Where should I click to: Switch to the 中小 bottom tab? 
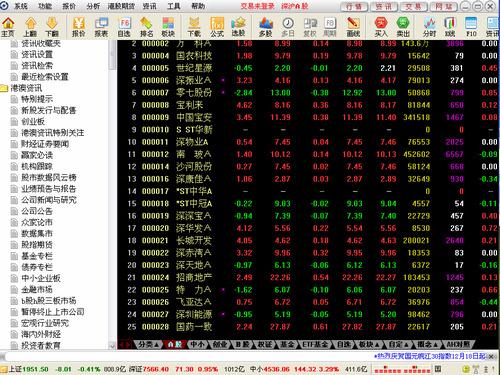coord(197,344)
